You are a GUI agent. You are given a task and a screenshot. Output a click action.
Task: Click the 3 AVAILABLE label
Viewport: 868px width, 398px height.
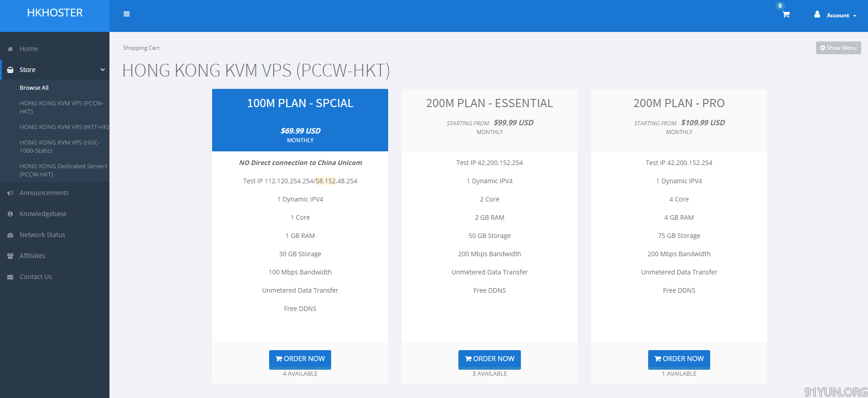coord(489,374)
